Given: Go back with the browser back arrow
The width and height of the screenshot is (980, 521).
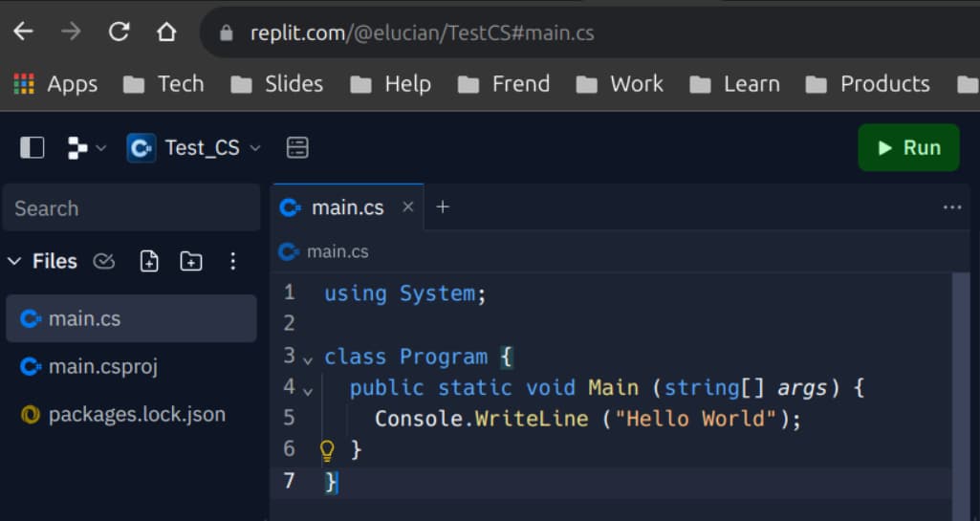Looking at the screenshot, I should [24, 32].
